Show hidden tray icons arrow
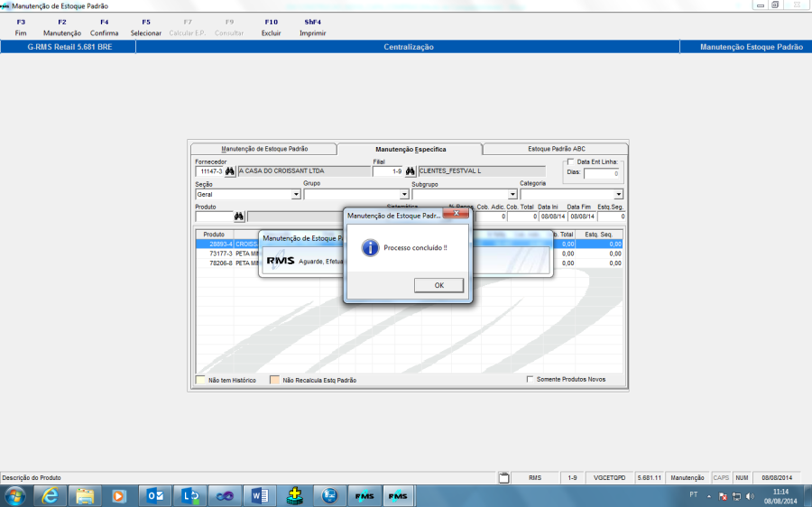Screen dimensions: 812x507 [x=709, y=496]
